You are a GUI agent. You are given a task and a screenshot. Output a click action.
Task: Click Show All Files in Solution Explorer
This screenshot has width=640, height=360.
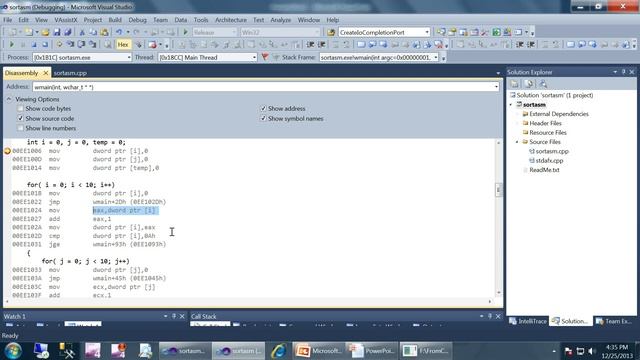(529, 84)
